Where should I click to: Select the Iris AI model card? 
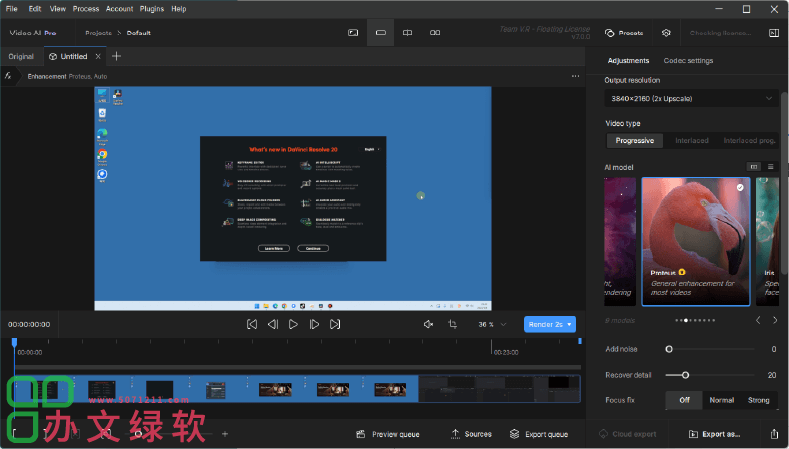767,241
